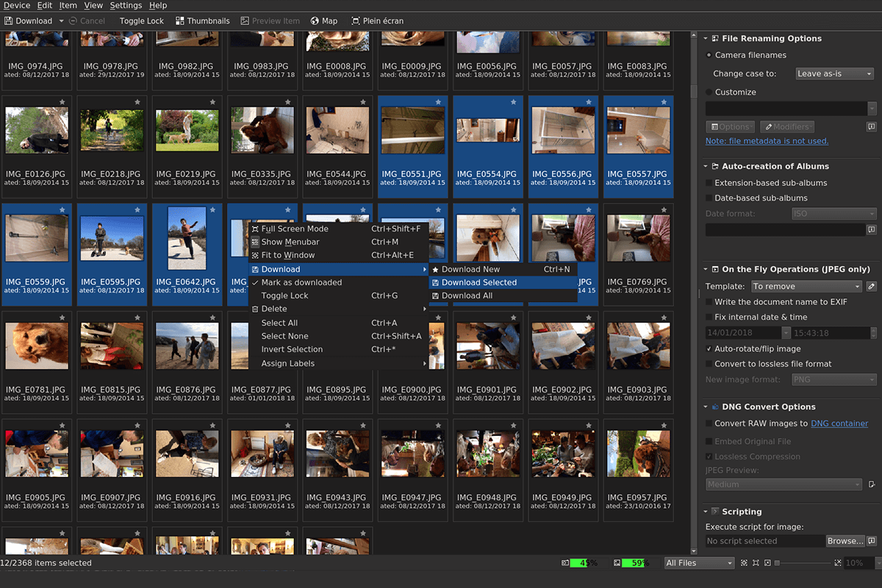882x588 pixels.
Task: Enable the Extension-based sub-albums checkbox
Action: click(709, 182)
